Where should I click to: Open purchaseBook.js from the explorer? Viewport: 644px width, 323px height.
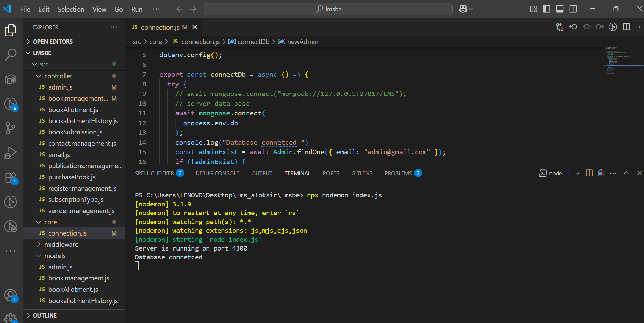pyautogui.click(x=72, y=177)
